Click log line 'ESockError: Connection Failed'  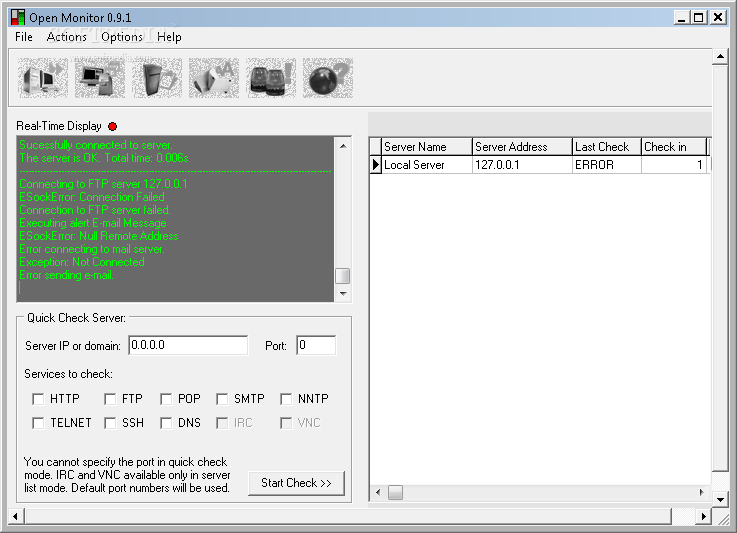point(92,197)
